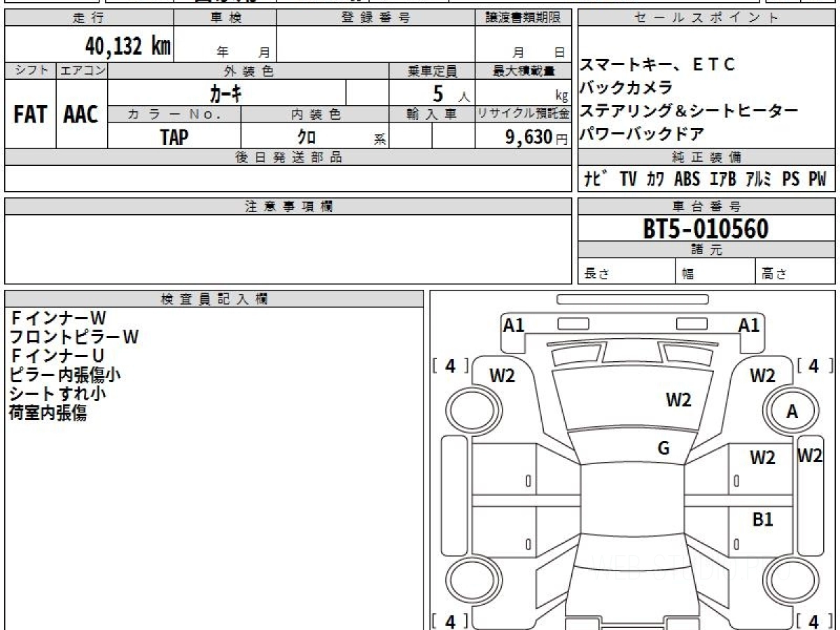840x630 pixels.
Task: Select the FAT shift value
Action: (30, 115)
